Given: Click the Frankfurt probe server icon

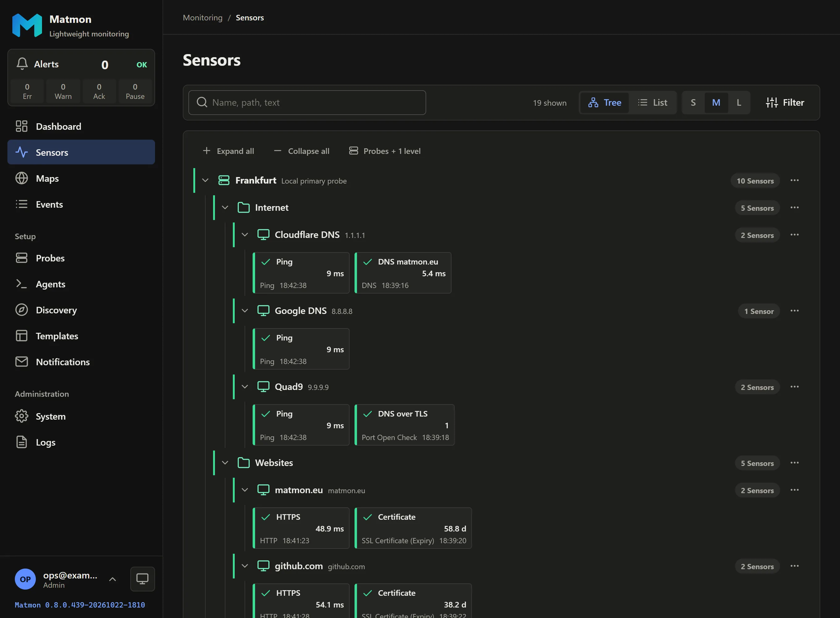Looking at the screenshot, I should pyautogui.click(x=224, y=180).
